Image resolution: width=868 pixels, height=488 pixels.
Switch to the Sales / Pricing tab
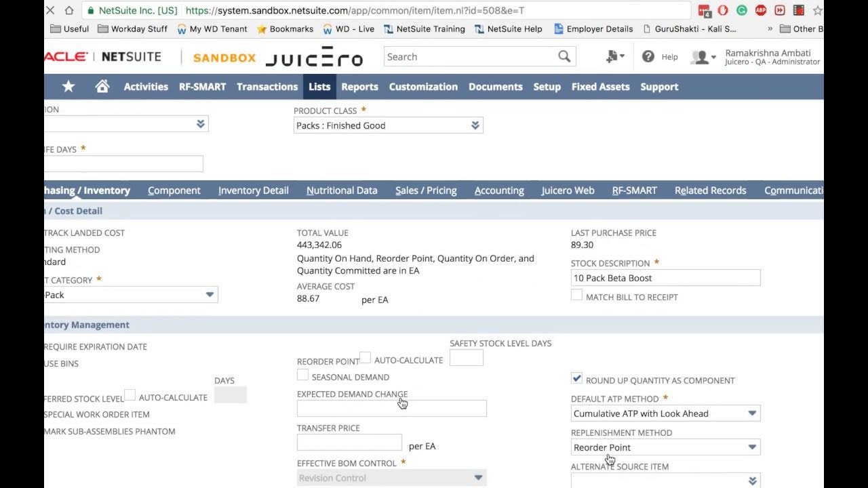[x=426, y=190]
